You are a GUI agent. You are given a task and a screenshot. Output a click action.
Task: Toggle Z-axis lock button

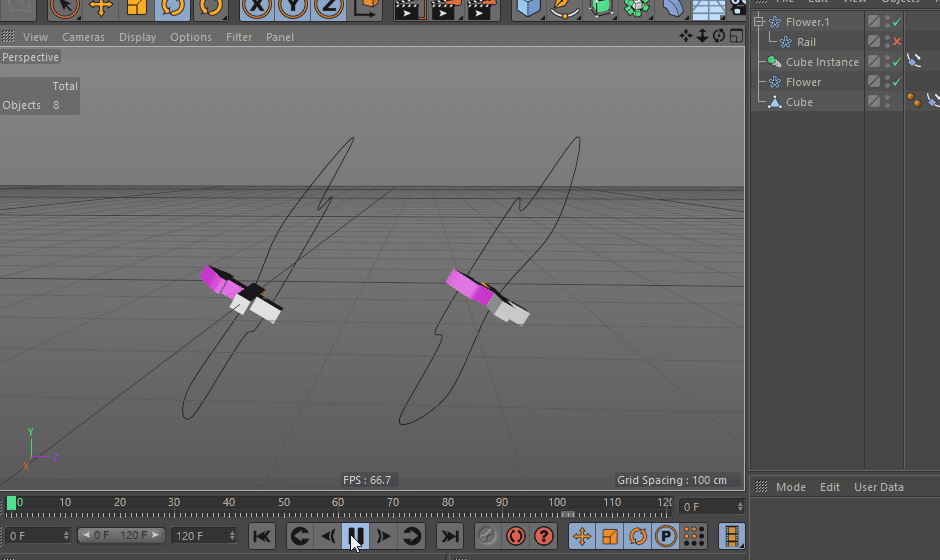click(x=329, y=8)
